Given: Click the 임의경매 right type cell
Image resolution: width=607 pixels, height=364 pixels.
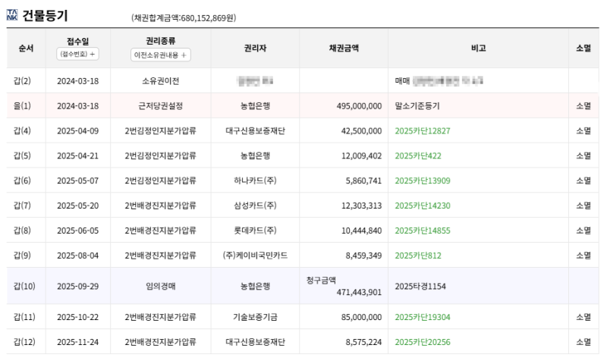Looking at the screenshot, I should pyautogui.click(x=160, y=286).
